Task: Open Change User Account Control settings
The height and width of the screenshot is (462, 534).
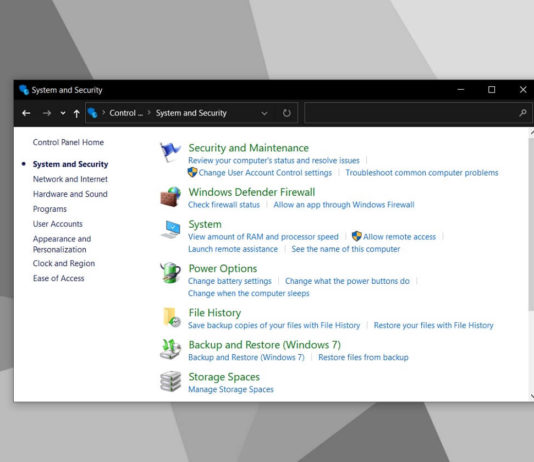Action: (x=265, y=173)
